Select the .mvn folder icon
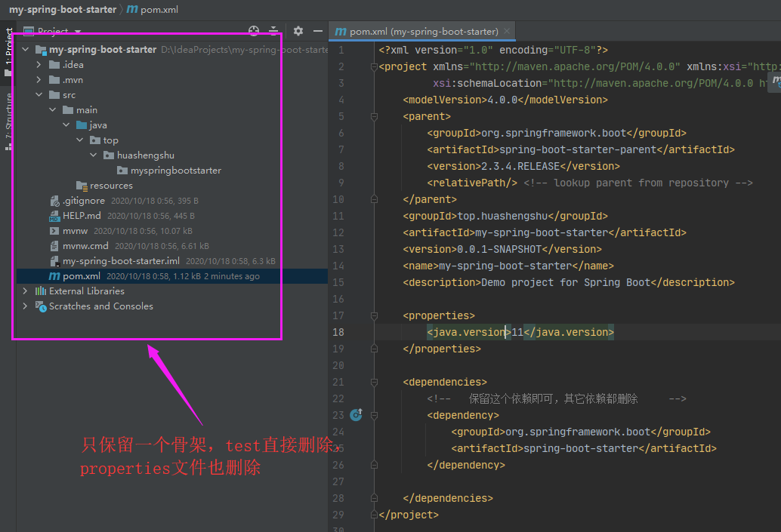The width and height of the screenshot is (781, 532). pyautogui.click(x=54, y=80)
